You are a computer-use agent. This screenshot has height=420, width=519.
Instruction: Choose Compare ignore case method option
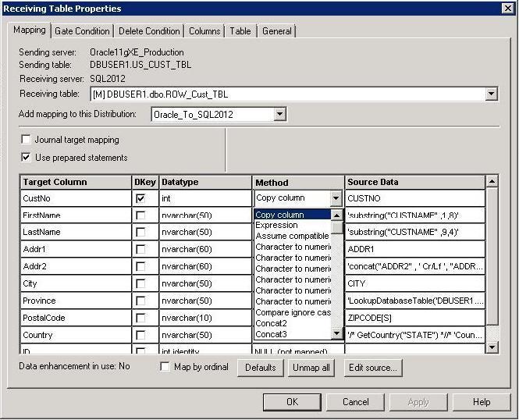[x=293, y=312]
